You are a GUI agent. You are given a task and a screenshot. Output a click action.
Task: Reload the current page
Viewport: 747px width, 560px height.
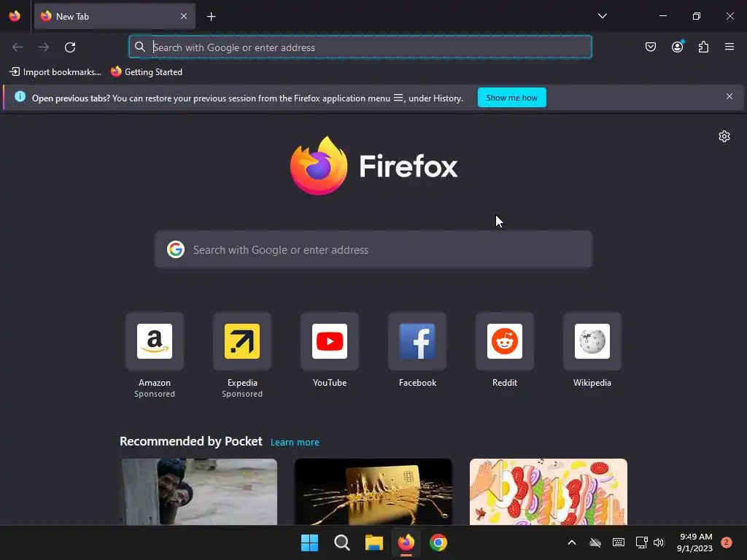click(70, 47)
